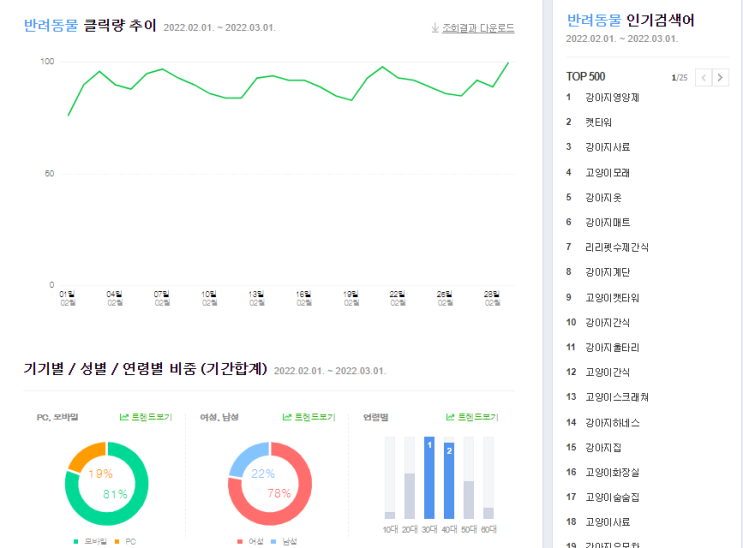Toggle the PC legend swatch
This screenshot has height=548, width=743.
[x=117, y=541]
